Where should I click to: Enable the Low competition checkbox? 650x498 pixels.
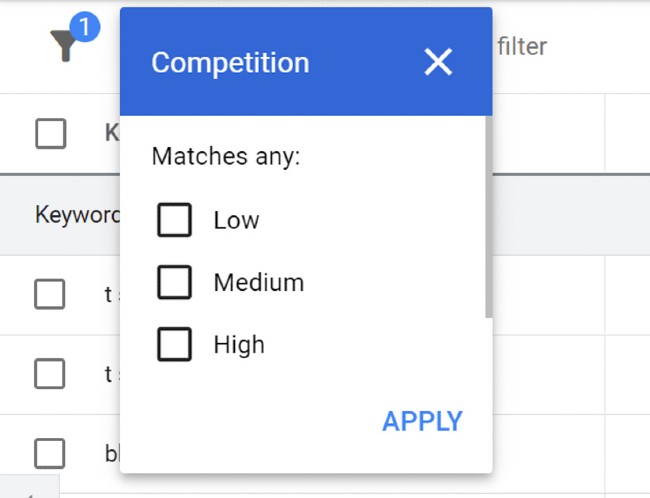pyautogui.click(x=175, y=220)
